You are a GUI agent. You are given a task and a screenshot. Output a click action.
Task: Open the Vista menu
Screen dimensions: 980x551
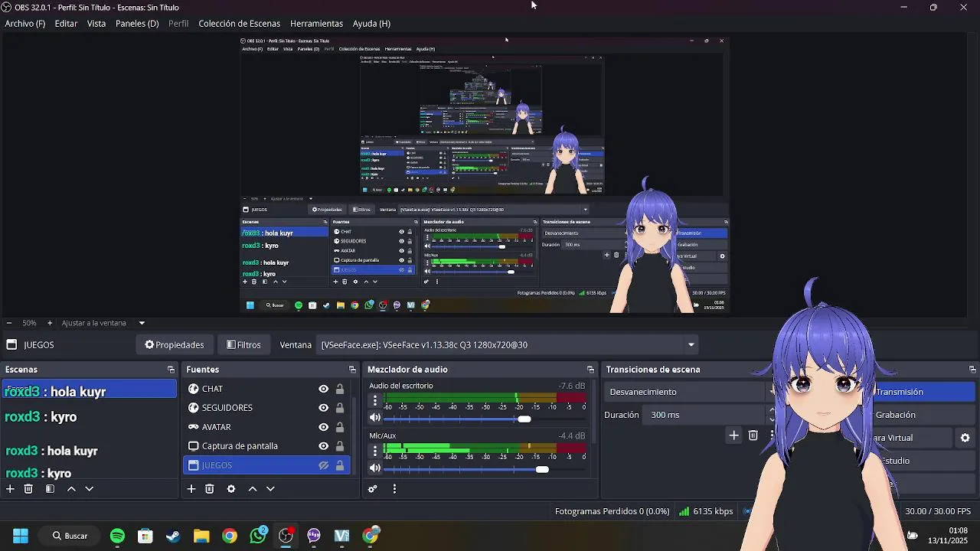(x=96, y=24)
